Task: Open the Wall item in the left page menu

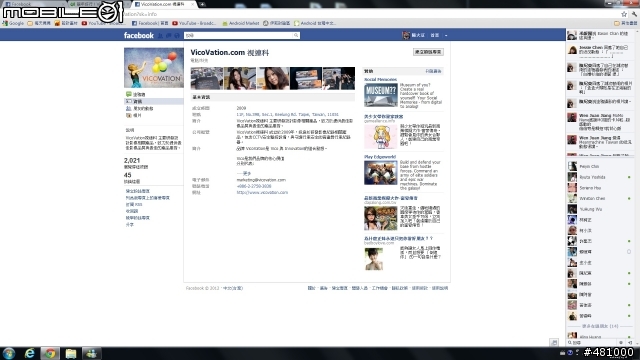Action: 135,94
